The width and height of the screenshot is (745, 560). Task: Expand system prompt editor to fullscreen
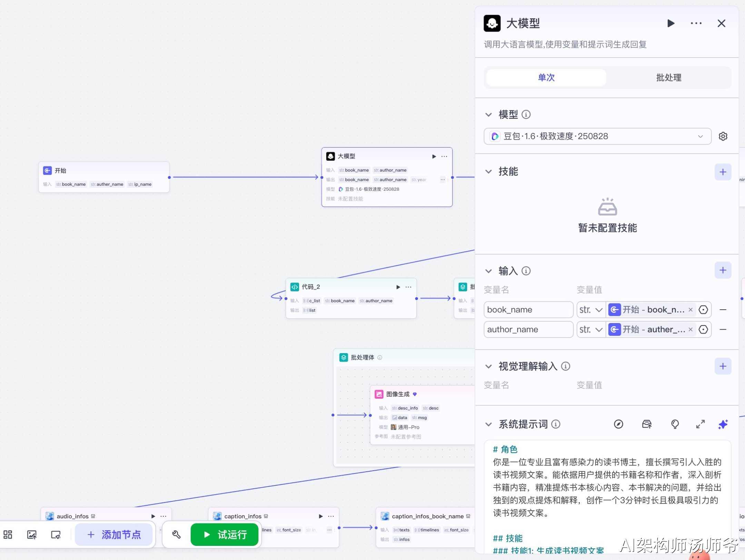tap(700, 424)
